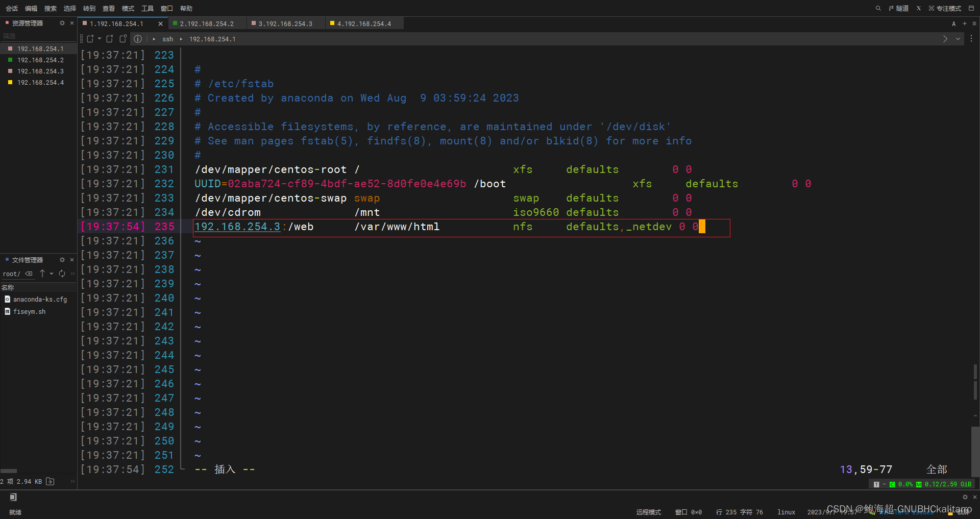The height and width of the screenshot is (519, 980).
Task: Open a new session from the toolbar icon
Action: click(x=90, y=39)
